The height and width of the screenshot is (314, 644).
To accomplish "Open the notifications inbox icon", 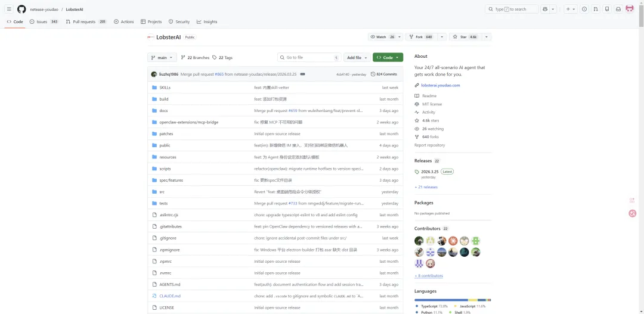I will (618, 9).
